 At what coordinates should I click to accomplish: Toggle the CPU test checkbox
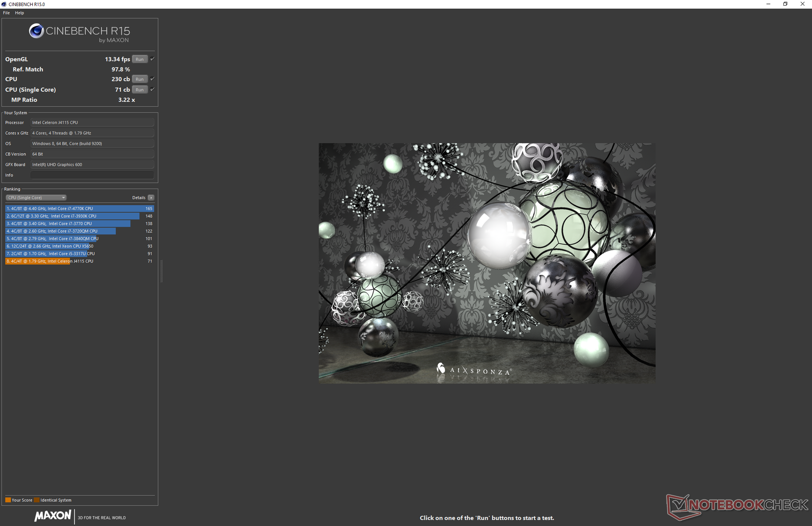pos(152,79)
